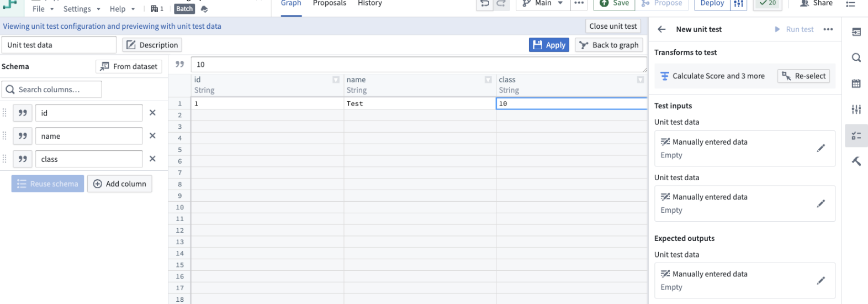Import schema From dataset
This screenshot has width=868, height=304.
129,66
